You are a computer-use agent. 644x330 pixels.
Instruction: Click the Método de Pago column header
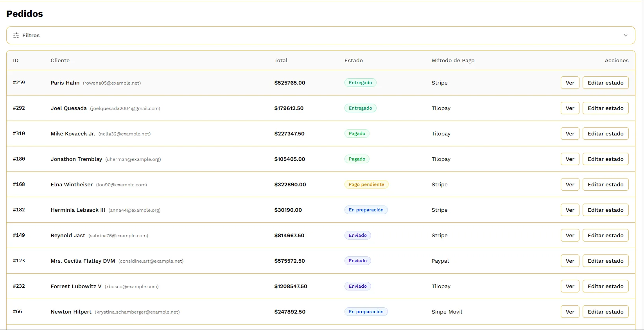point(453,60)
